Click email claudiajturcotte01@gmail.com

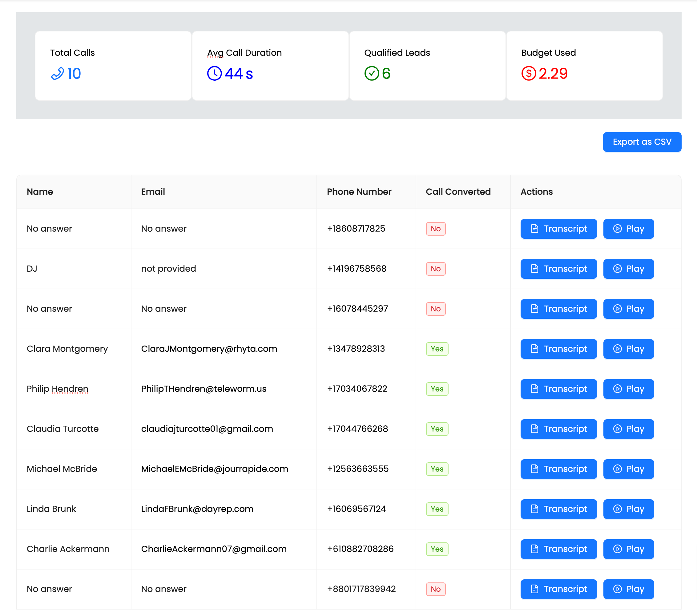(207, 429)
